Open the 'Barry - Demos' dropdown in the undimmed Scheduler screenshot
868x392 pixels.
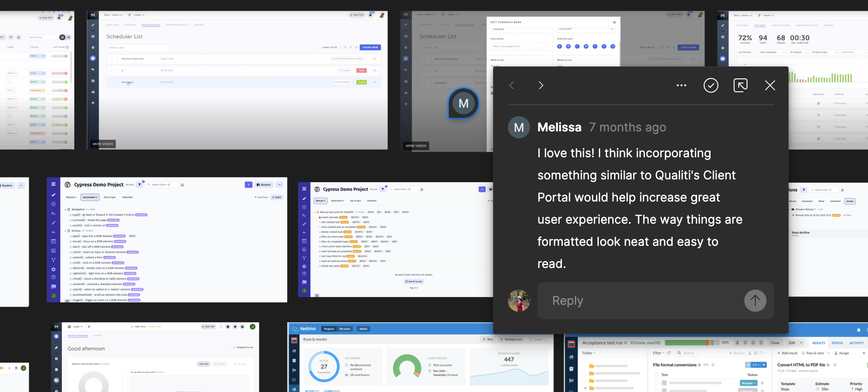point(114,15)
